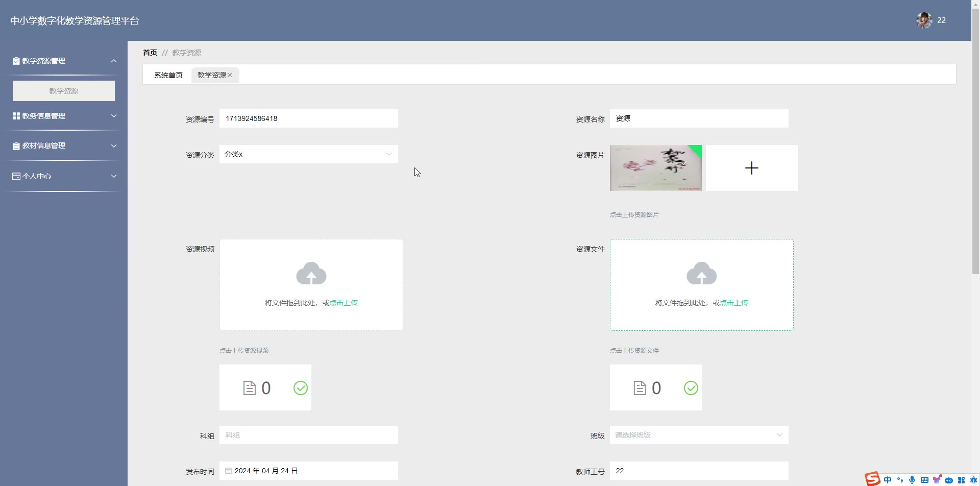Click 首页 breadcrumb link
The image size is (980, 486).
click(150, 53)
